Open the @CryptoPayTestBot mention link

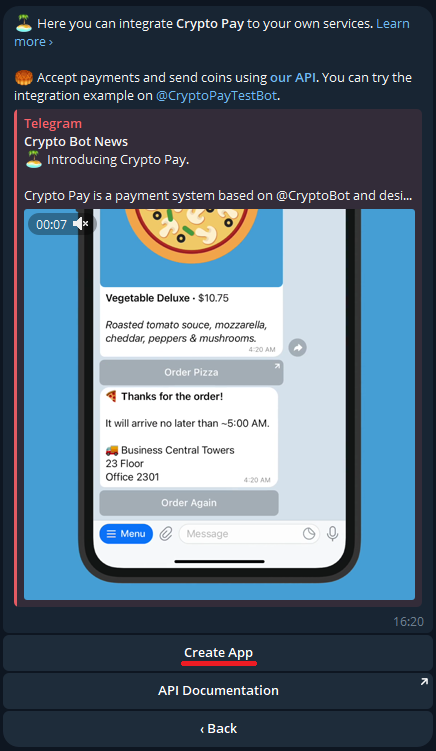click(x=217, y=96)
